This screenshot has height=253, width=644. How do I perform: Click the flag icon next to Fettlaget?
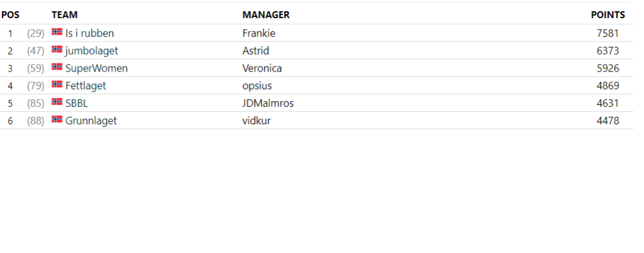(57, 85)
